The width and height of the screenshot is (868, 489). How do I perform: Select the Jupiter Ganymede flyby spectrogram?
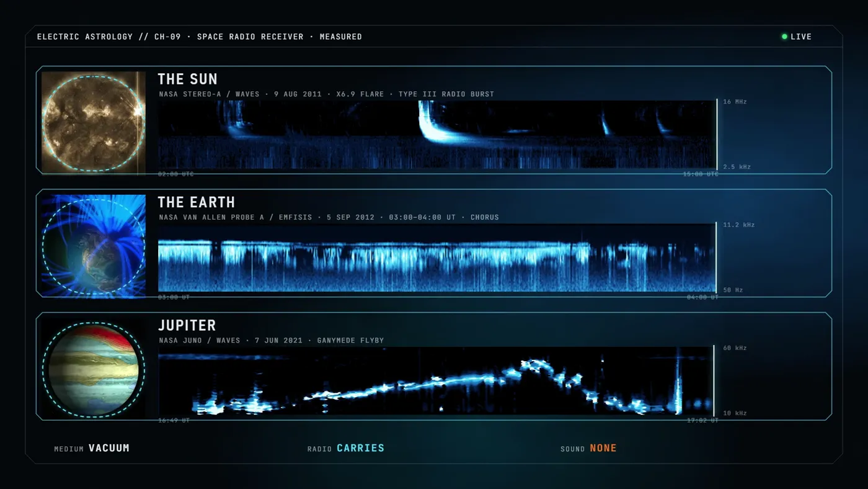coord(436,380)
